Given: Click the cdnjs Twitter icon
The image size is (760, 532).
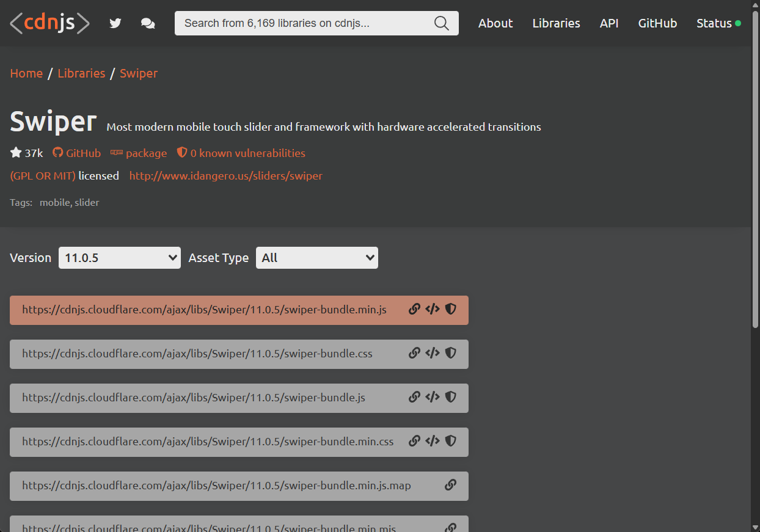Looking at the screenshot, I should (115, 23).
